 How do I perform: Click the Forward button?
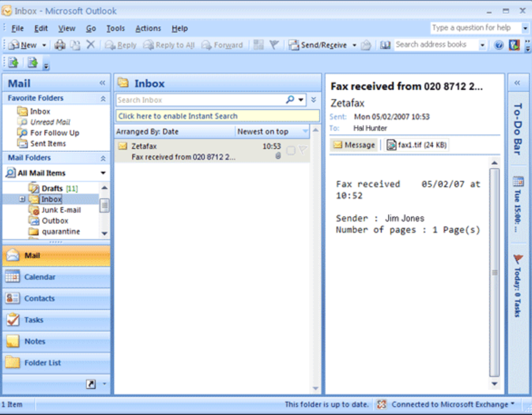click(223, 45)
